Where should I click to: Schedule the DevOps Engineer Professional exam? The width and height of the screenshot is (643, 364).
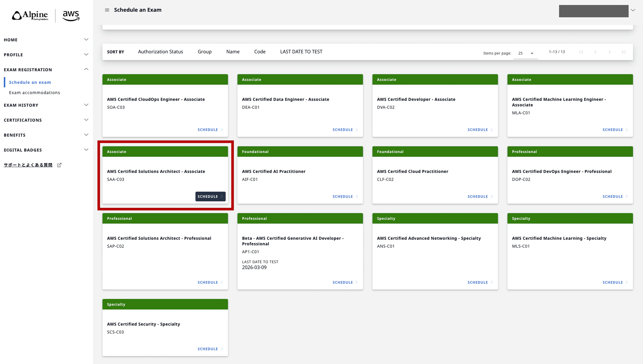click(x=615, y=197)
